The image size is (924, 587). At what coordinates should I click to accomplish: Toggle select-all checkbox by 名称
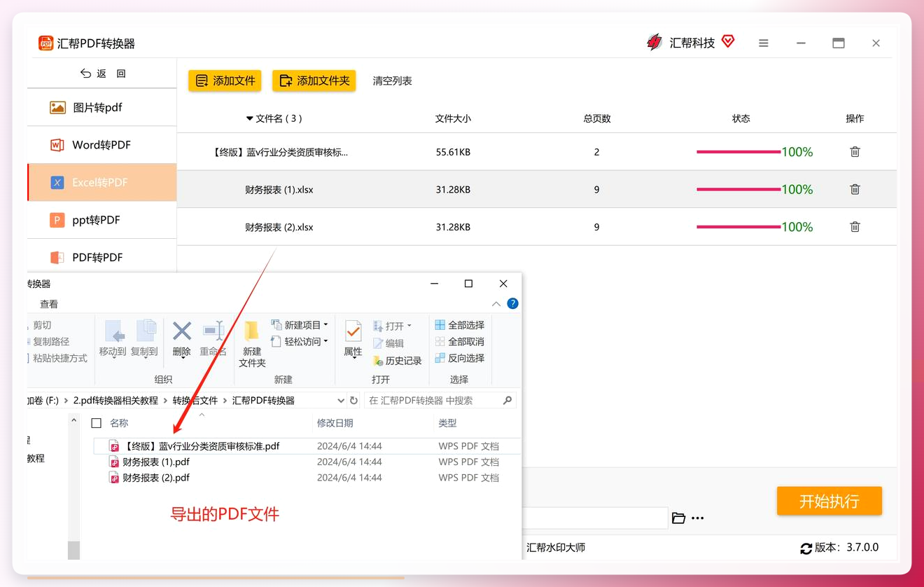tap(97, 423)
